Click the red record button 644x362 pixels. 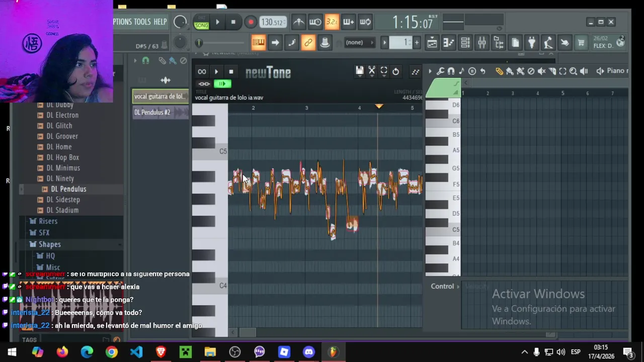(x=251, y=22)
